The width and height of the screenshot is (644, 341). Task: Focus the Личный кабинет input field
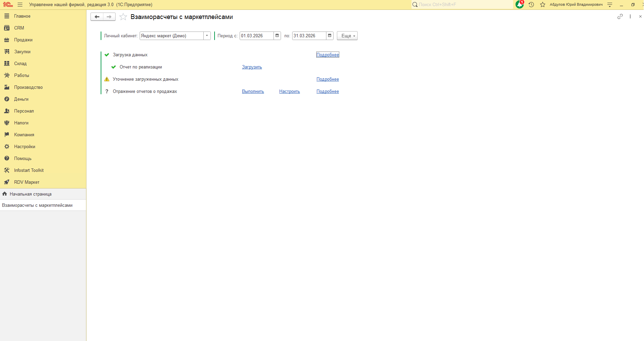[x=172, y=36]
